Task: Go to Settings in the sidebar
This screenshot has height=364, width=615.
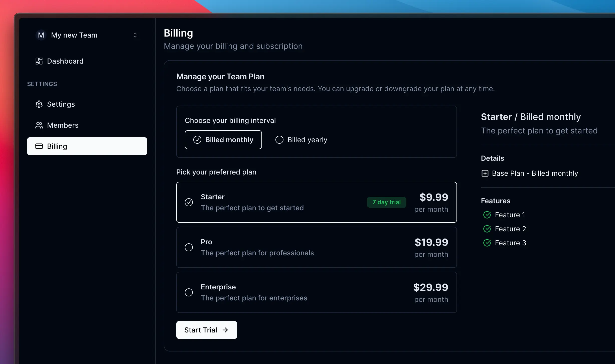Action: tap(61, 104)
